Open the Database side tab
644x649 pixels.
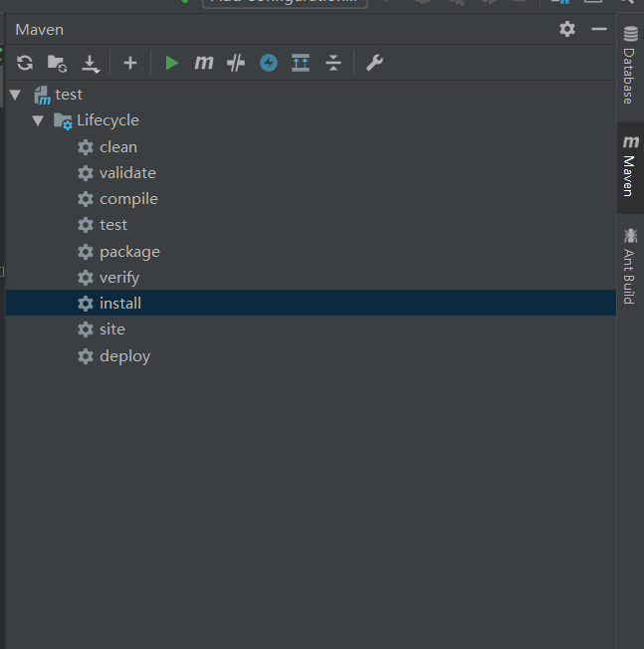630,65
